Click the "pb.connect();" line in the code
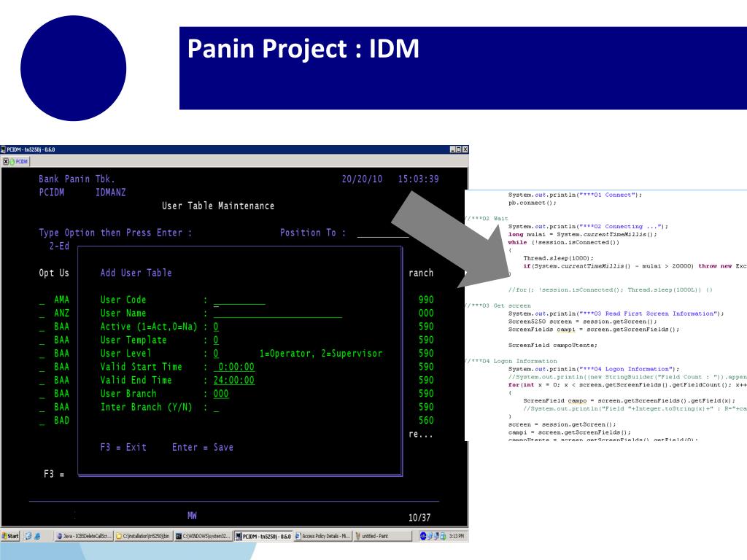 [532, 203]
